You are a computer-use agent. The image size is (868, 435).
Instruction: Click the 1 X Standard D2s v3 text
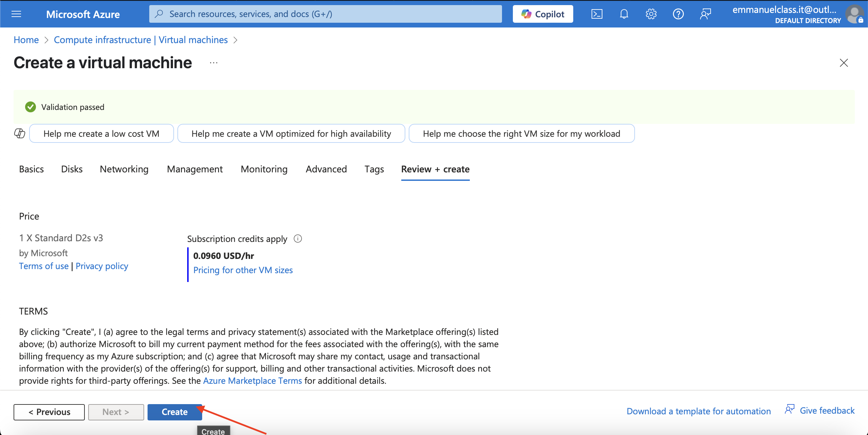[x=61, y=238]
